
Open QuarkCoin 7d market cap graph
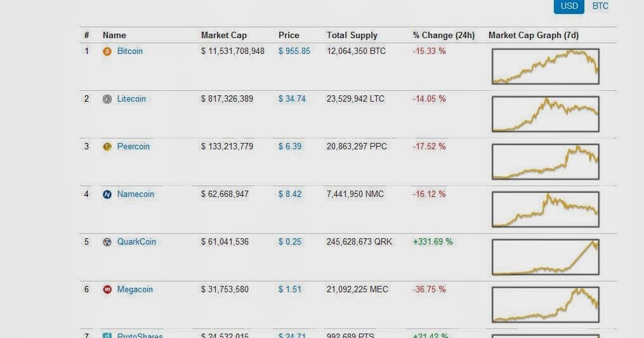coord(545,257)
